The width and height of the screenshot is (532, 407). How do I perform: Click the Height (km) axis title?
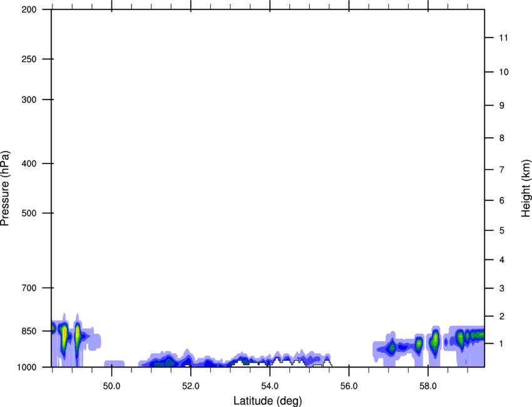point(526,188)
